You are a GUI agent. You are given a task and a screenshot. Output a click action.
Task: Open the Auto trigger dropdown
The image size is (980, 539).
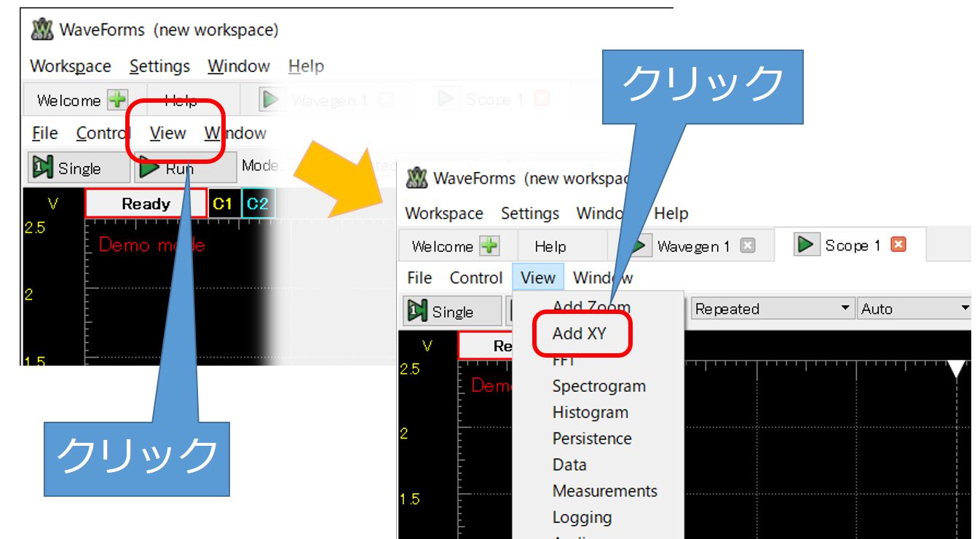pyautogui.click(x=914, y=309)
